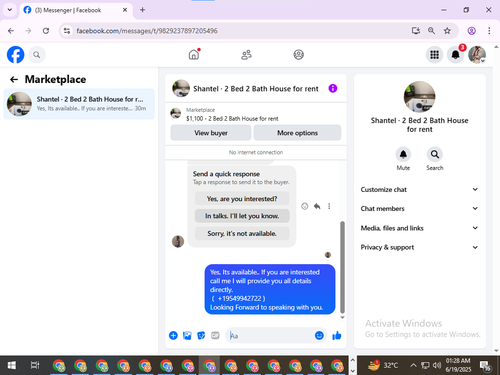Click the address bar URL
Screen dimensions: 500x375
click(147, 31)
